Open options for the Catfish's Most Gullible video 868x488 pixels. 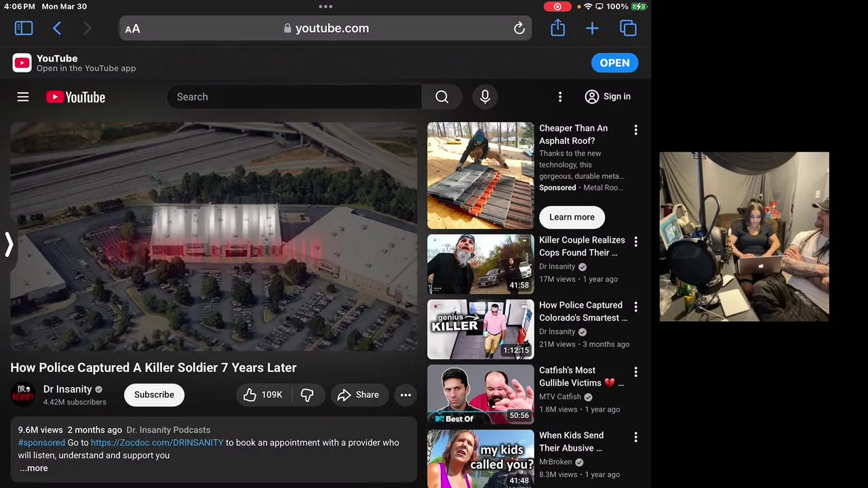635,372
